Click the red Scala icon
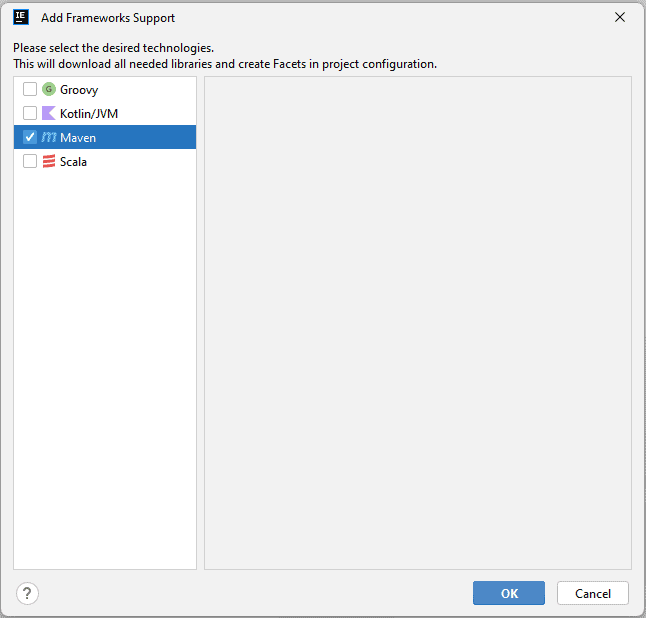The height and width of the screenshot is (618, 646). [49, 161]
